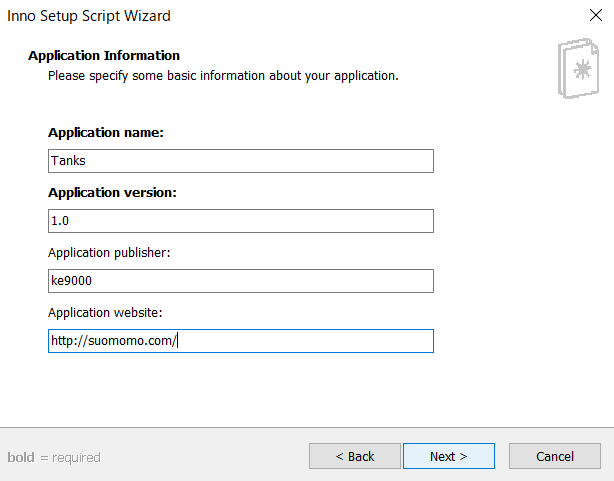Click the word 'required' in footer hint
Screen dimensions: 614x481
76,458
